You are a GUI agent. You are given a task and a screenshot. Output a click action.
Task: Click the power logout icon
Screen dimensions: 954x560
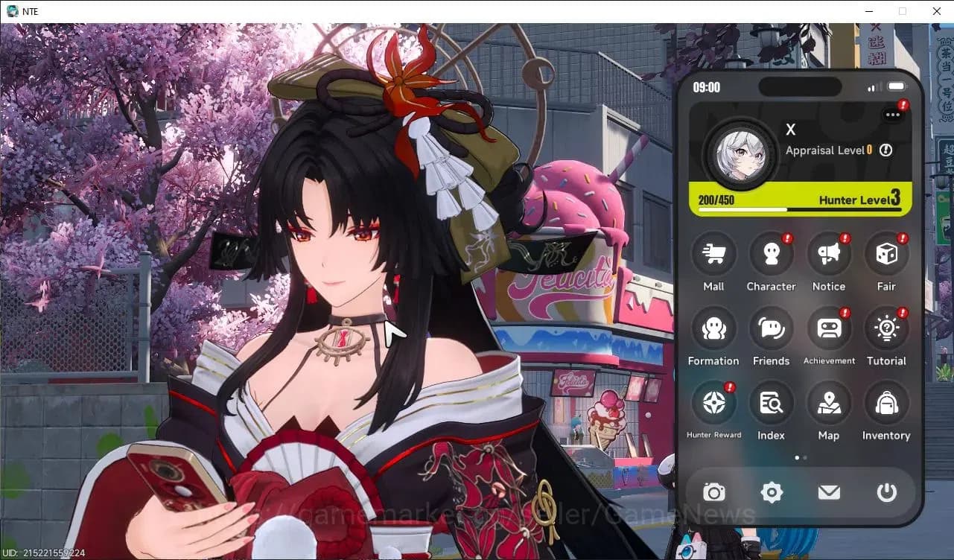click(x=886, y=492)
